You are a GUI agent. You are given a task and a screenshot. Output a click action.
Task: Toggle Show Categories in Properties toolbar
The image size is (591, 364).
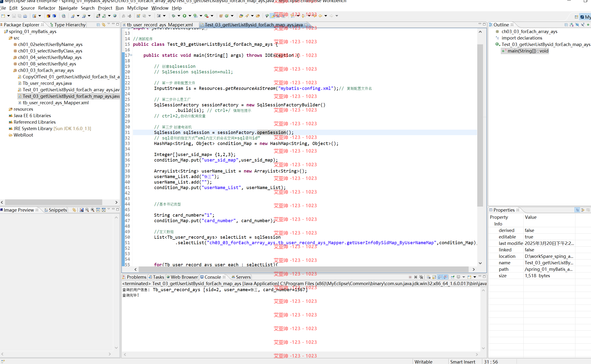pos(577,210)
